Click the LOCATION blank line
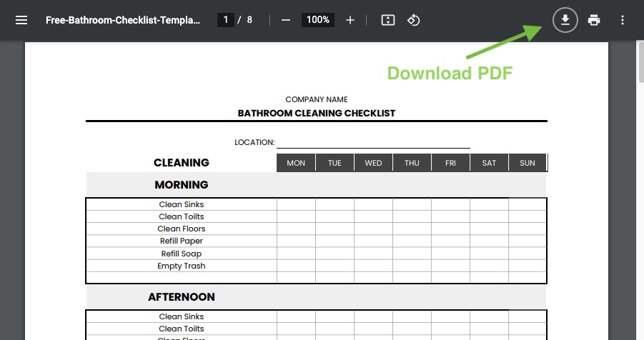644x340 pixels. 373,143
